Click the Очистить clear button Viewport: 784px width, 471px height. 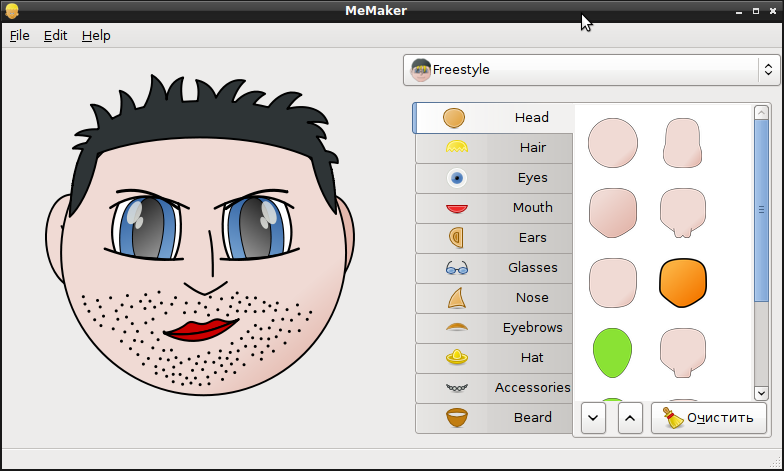coord(708,418)
